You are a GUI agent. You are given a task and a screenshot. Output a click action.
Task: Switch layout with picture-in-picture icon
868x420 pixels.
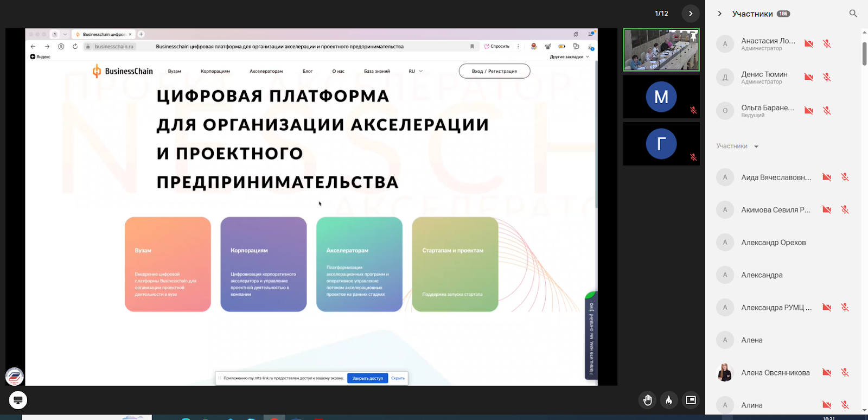pyautogui.click(x=691, y=400)
